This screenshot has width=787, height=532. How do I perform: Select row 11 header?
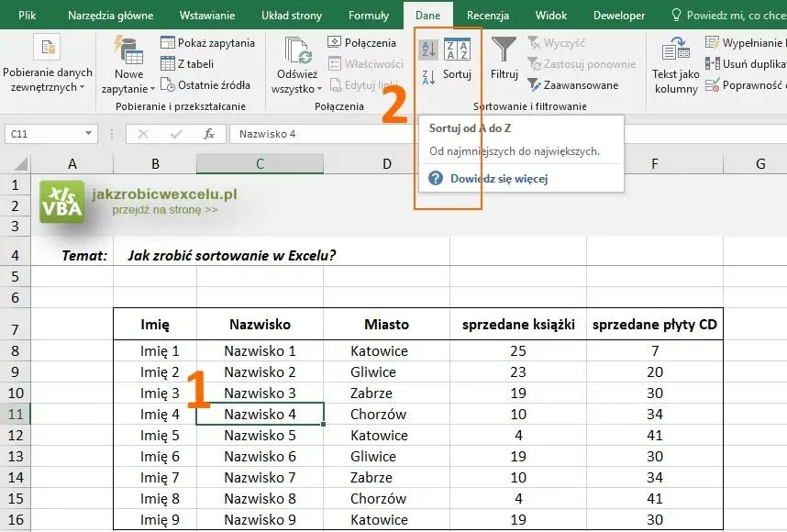[x=16, y=414]
